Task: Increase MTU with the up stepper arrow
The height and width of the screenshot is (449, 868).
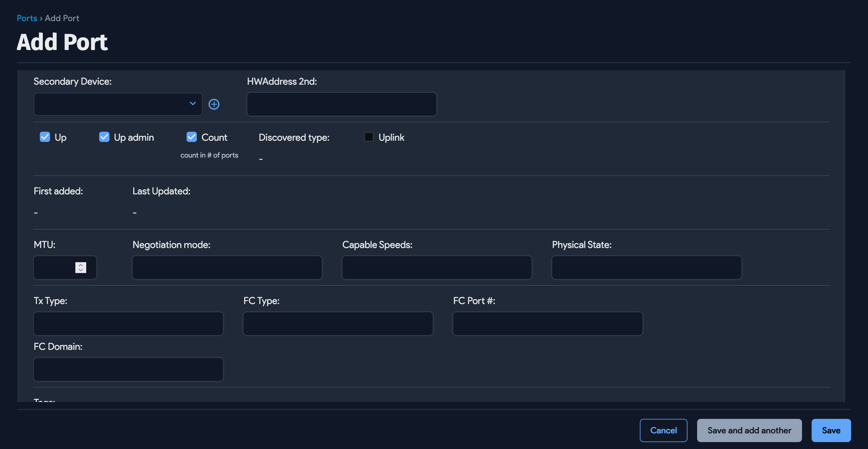Action: 80,265
